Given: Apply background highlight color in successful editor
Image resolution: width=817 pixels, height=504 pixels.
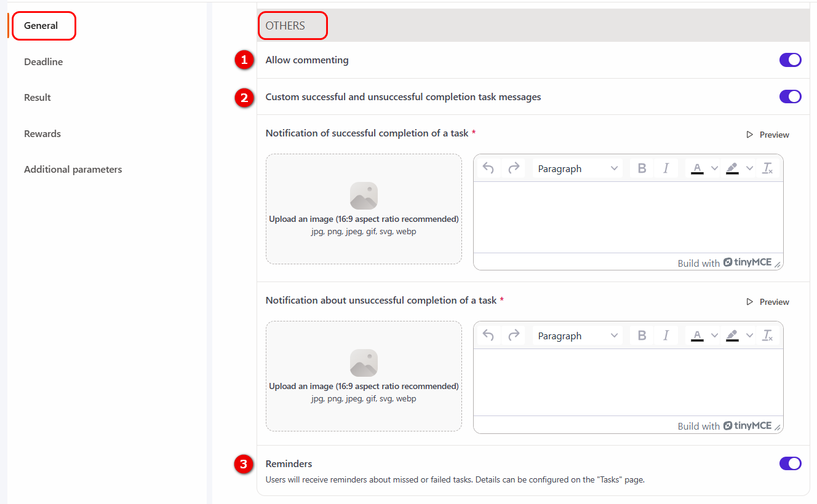Looking at the screenshot, I should coord(732,168).
